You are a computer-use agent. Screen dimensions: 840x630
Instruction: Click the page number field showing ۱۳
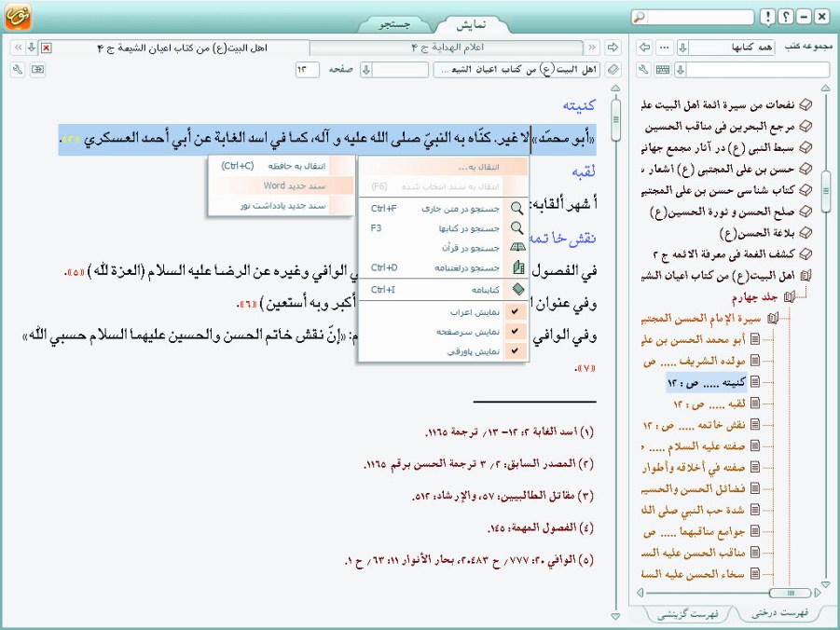point(308,70)
